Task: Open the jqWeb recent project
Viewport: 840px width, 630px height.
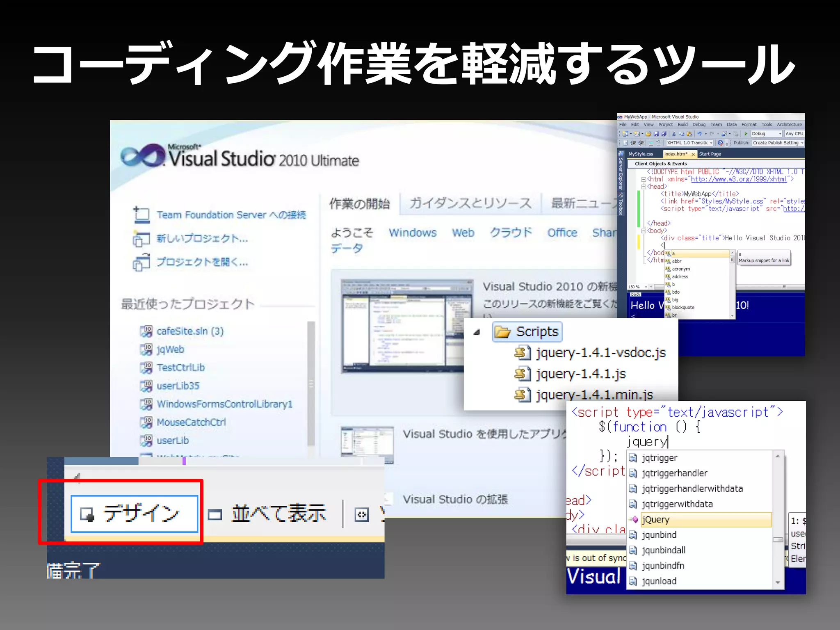Action: [170, 349]
